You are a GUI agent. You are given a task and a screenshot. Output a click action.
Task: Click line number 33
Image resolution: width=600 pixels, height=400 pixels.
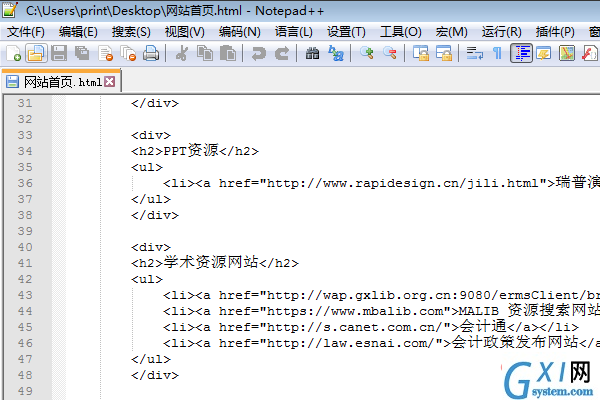[25, 135]
